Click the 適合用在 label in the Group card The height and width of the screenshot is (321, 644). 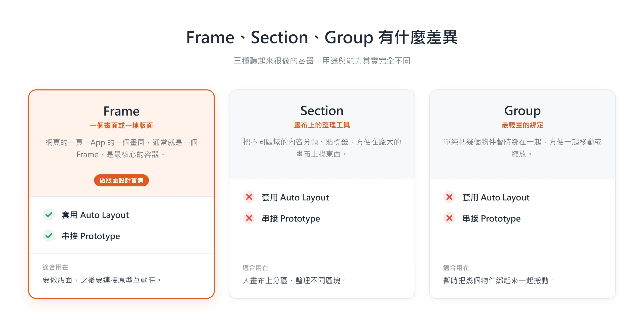[x=456, y=268]
